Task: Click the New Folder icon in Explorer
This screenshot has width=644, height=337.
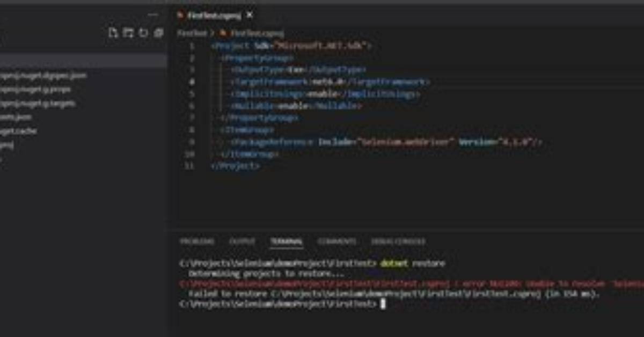Action: click(x=128, y=33)
